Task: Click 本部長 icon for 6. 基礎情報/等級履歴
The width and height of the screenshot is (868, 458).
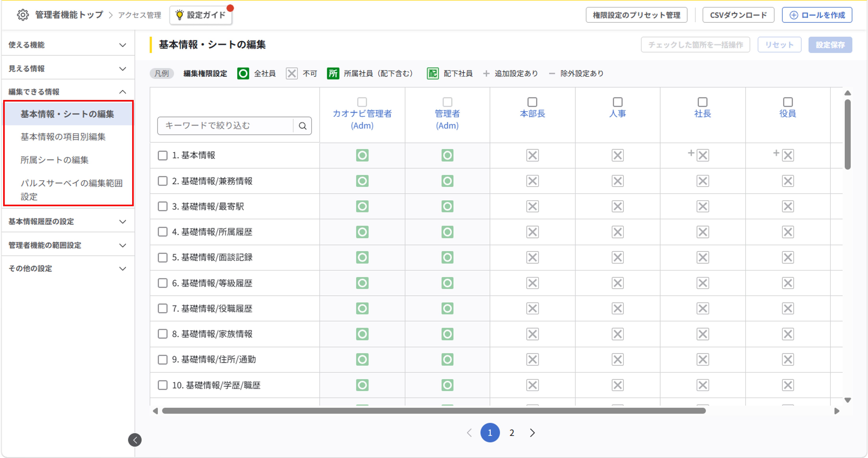Action: (532, 283)
